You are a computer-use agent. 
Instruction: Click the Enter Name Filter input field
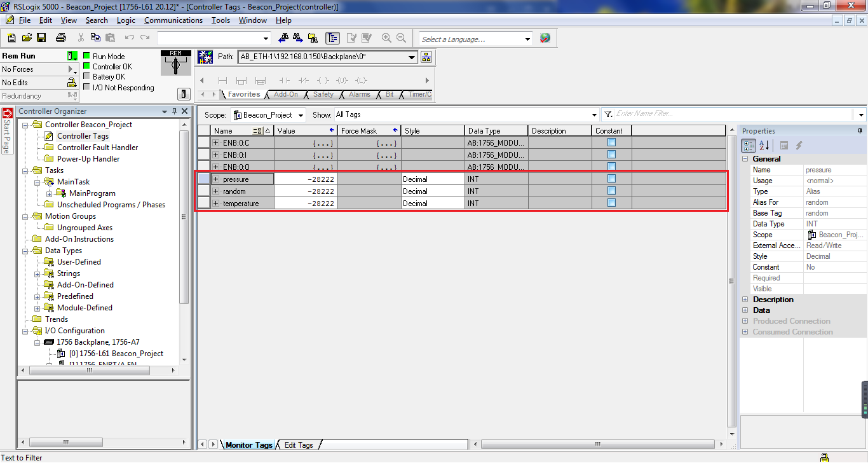coord(735,114)
